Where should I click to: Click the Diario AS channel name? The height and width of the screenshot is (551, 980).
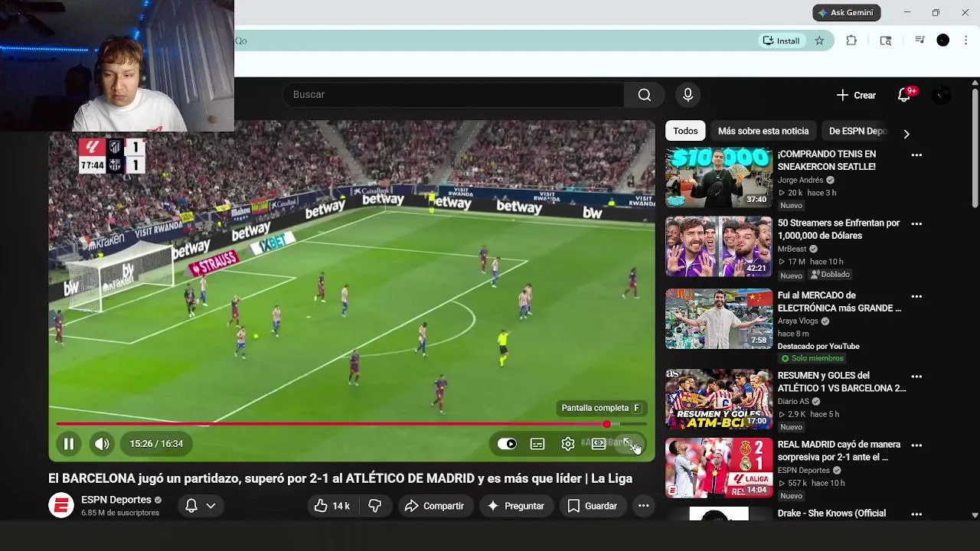click(x=793, y=402)
